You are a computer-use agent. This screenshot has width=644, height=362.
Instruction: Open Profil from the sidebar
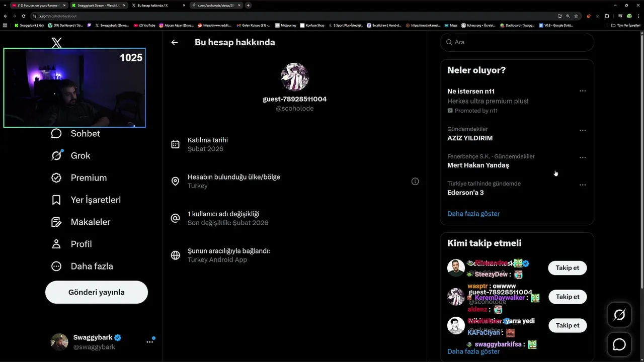(71, 244)
